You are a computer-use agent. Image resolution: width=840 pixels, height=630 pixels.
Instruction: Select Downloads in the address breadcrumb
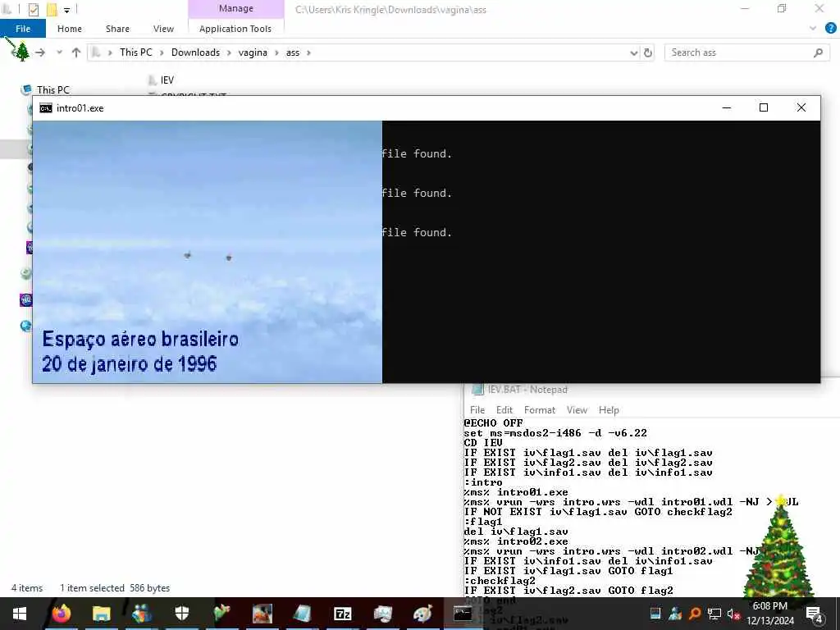(195, 52)
